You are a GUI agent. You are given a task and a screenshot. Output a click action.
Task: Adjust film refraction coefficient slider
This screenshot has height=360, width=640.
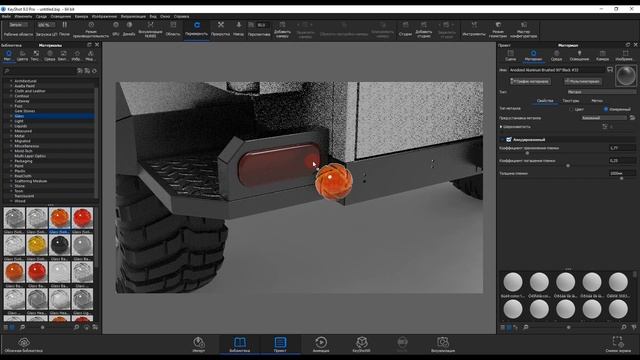click(527, 153)
